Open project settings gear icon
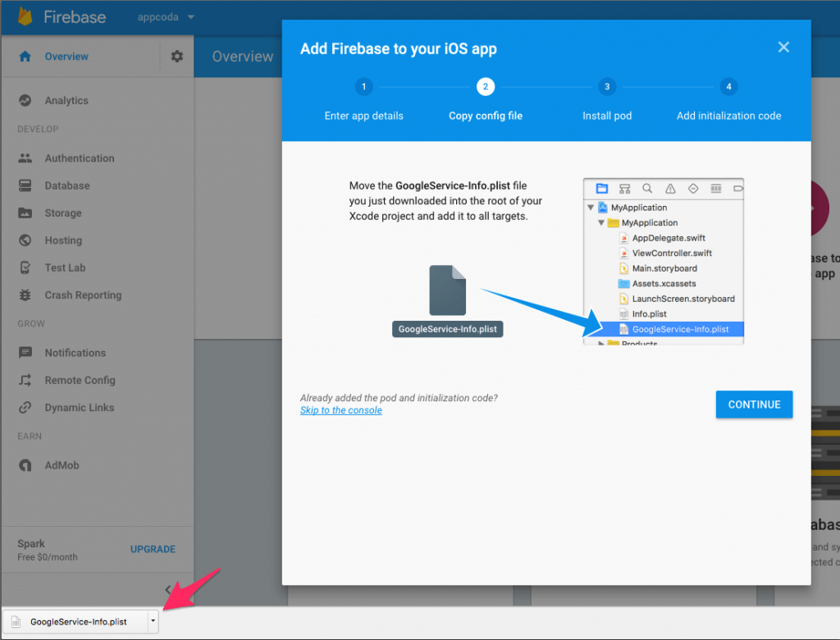Image resolution: width=840 pixels, height=640 pixels. [x=177, y=57]
